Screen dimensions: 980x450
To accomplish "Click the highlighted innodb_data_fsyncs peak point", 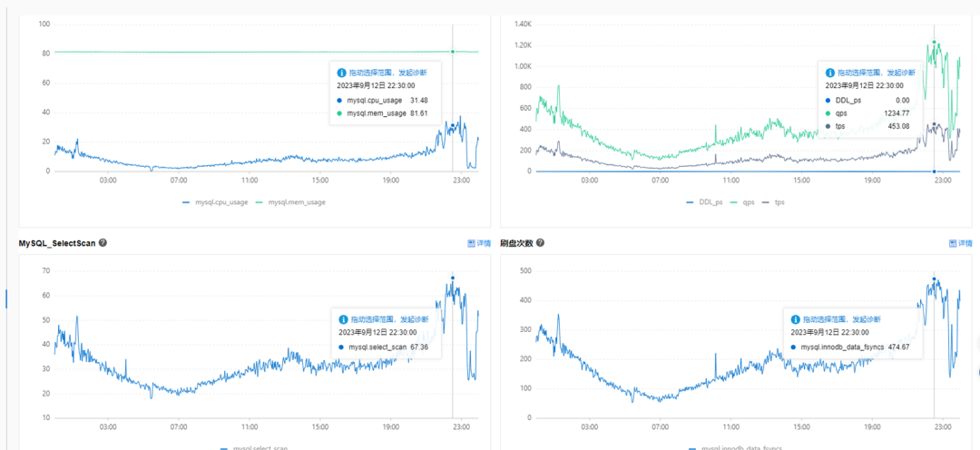I will point(935,279).
